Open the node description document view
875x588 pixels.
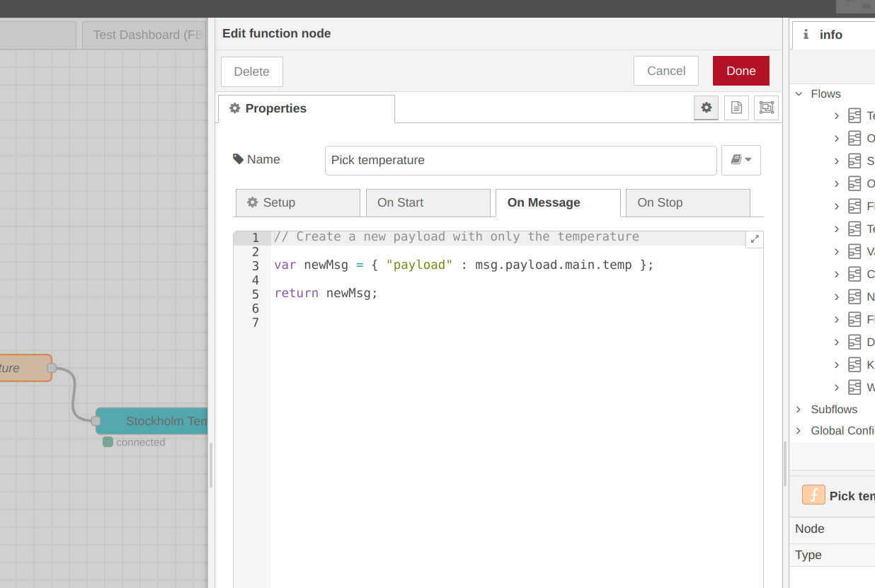coord(736,108)
